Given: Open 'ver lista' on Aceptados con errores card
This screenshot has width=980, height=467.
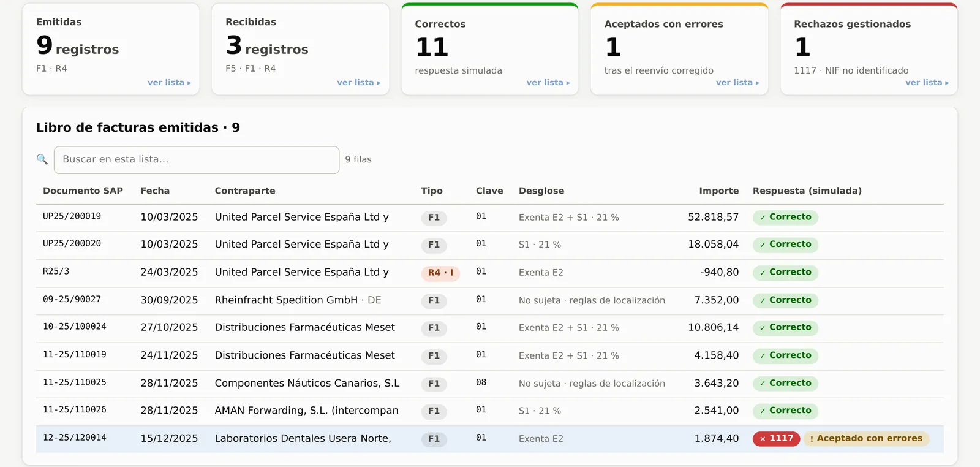Looking at the screenshot, I should [x=738, y=82].
